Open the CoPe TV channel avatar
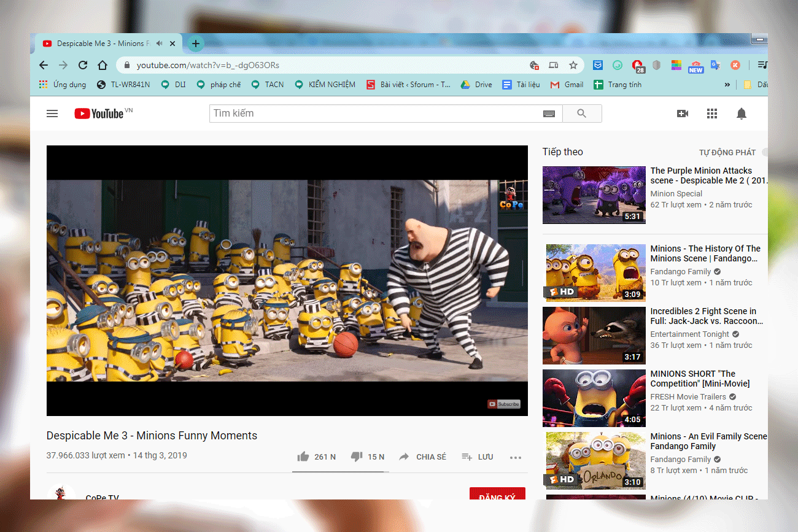This screenshot has height=532, width=798. tap(61, 492)
